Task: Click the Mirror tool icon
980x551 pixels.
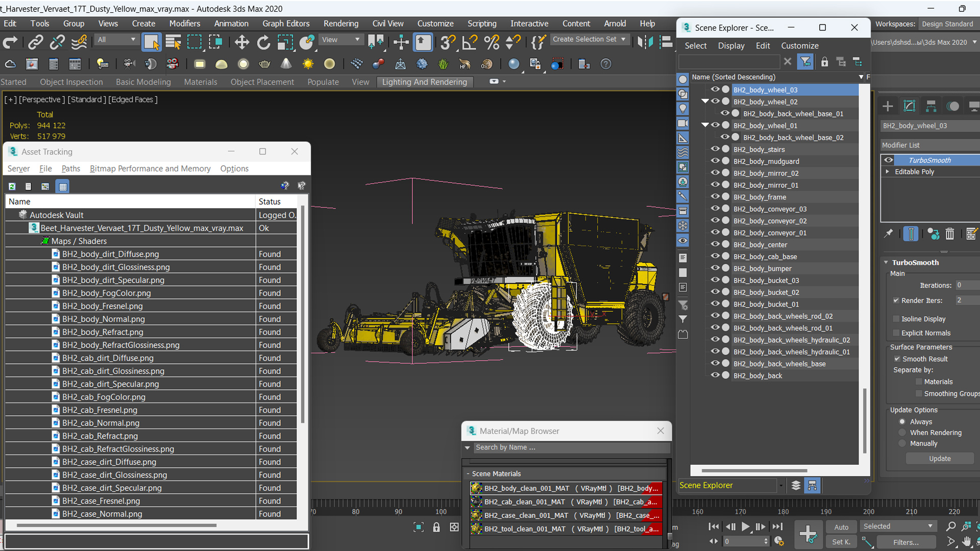Action: [x=645, y=42]
